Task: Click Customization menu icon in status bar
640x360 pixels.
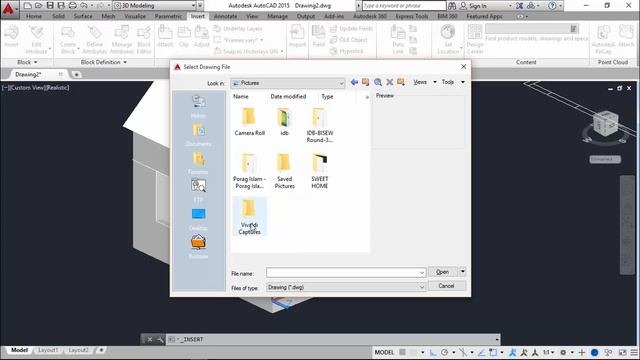Action: pyautogui.click(x=634, y=352)
